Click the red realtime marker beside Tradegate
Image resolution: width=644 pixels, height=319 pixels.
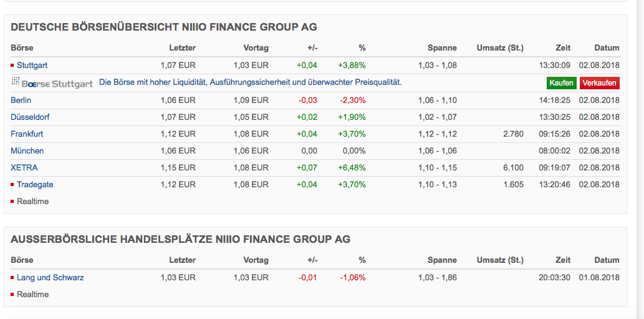[x=12, y=184]
